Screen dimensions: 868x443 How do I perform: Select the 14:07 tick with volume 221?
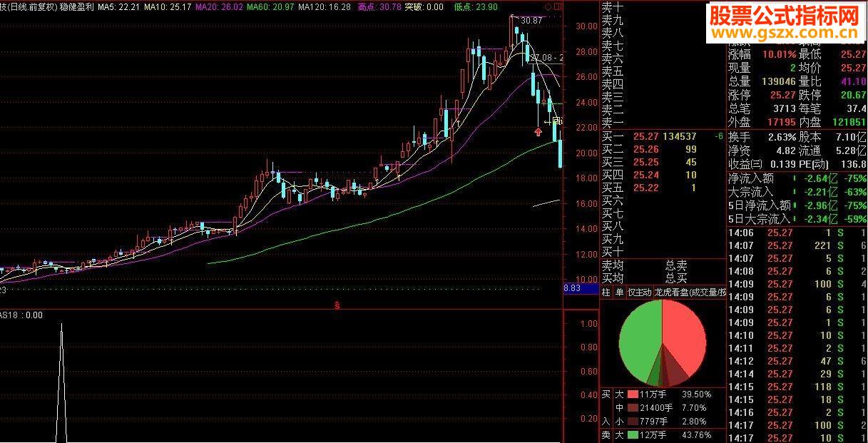point(797,245)
